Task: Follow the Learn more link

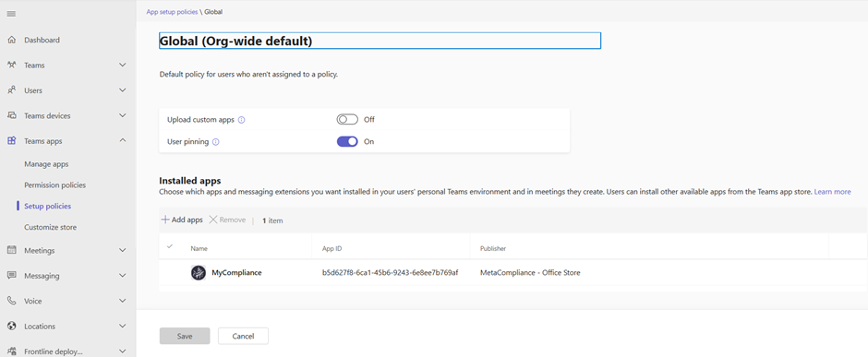Action: point(833,192)
